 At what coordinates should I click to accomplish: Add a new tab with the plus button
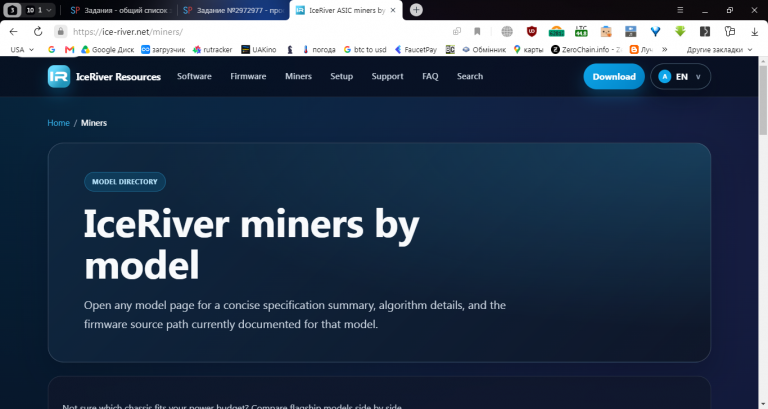click(416, 10)
